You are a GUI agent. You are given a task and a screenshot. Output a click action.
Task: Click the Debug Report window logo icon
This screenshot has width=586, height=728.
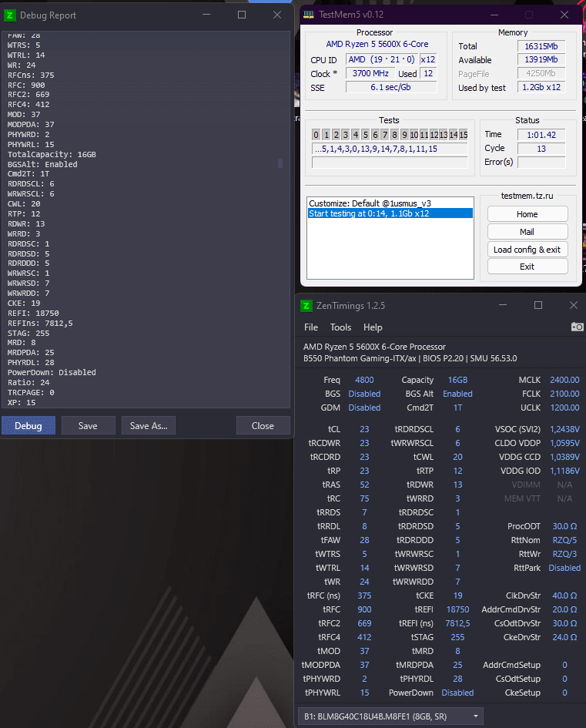click(9, 15)
